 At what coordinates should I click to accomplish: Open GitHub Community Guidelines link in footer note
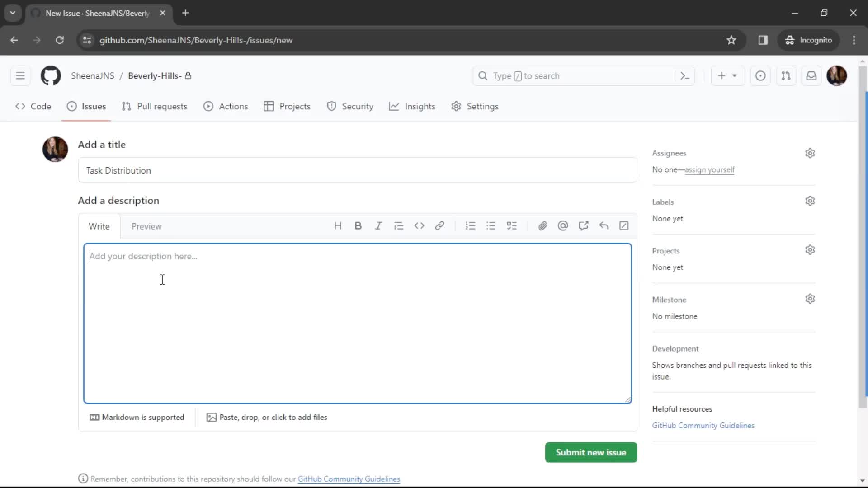coord(349,479)
